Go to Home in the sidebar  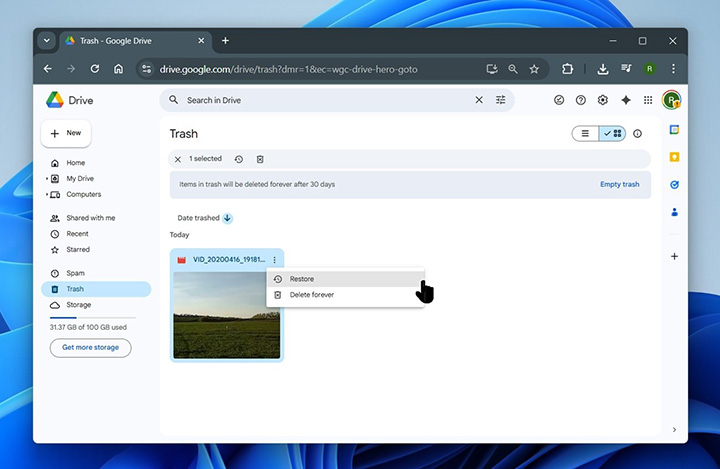pos(96,163)
